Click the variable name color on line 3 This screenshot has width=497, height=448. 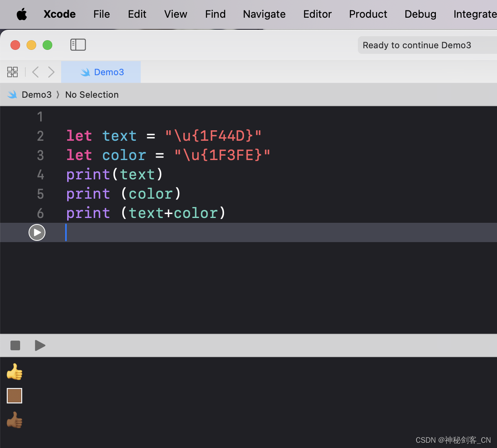124,155
